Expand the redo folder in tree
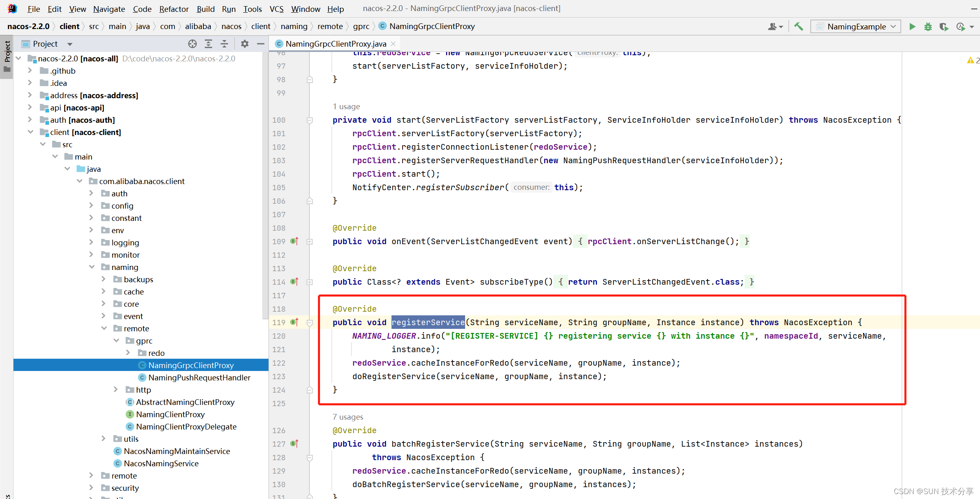This screenshot has width=980, height=499. pos(128,353)
